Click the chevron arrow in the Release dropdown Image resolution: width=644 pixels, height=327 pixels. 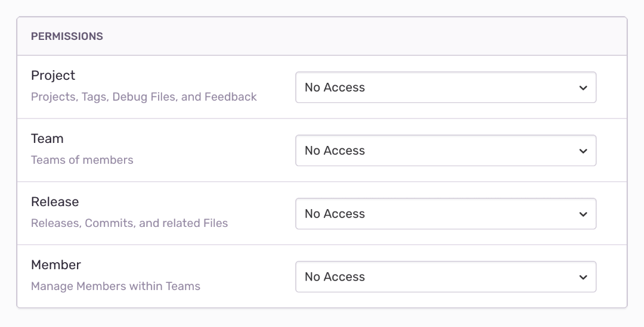coord(583,214)
